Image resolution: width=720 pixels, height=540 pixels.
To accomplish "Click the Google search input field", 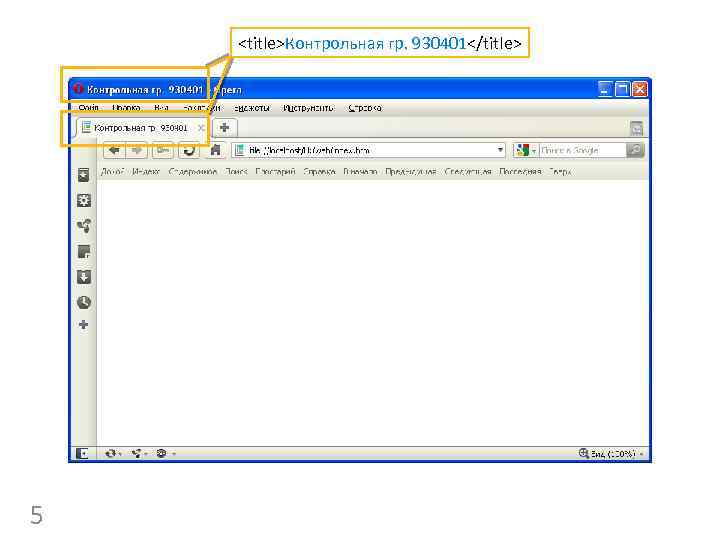I will 582,150.
